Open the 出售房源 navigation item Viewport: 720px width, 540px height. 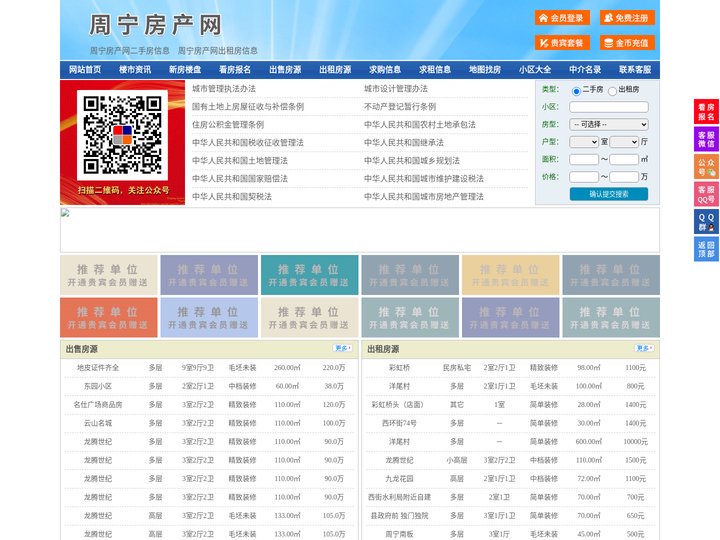click(x=285, y=70)
